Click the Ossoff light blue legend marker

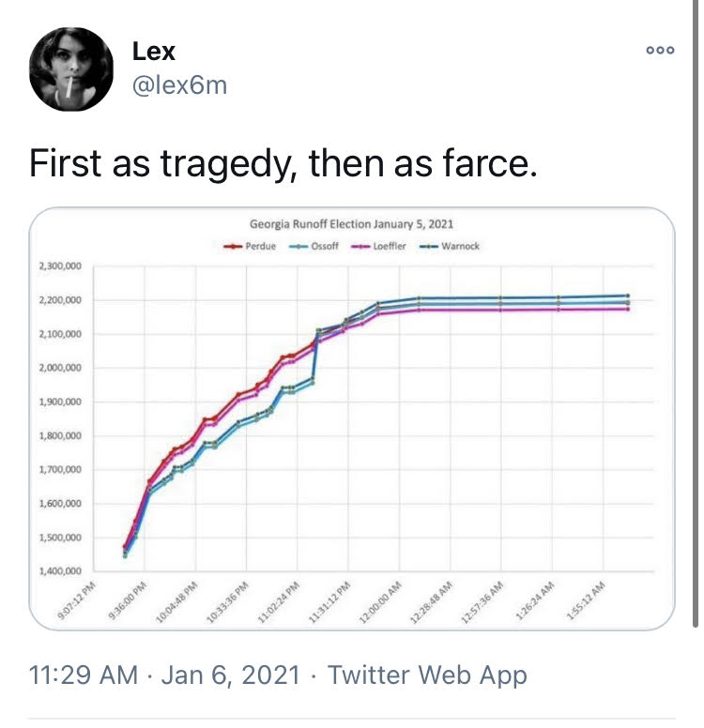point(298,247)
